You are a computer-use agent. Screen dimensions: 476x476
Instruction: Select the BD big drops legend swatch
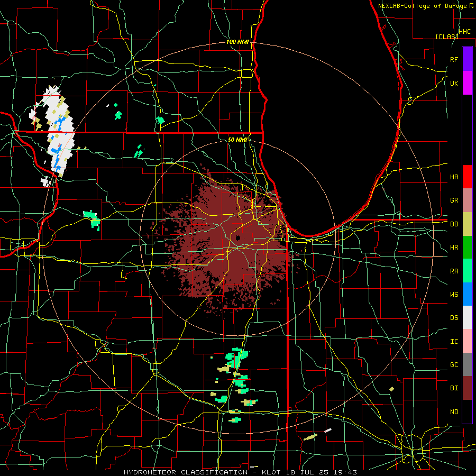pyautogui.click(x=467, y=224)
